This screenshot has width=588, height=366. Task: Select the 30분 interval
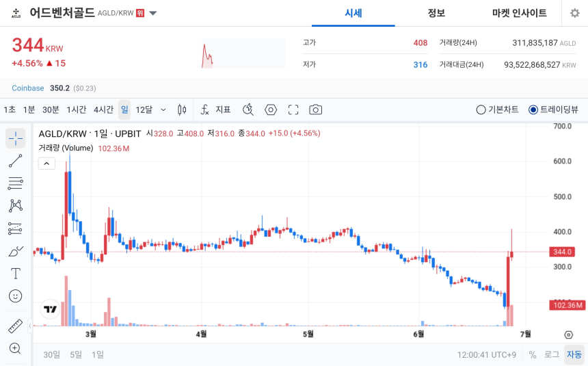click(x=51, y=109)
